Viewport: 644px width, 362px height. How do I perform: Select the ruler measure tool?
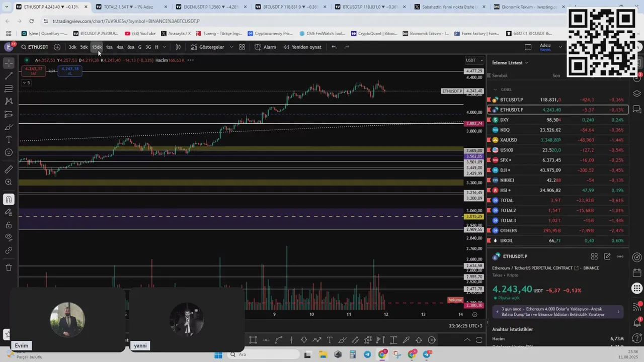[9, 169]
